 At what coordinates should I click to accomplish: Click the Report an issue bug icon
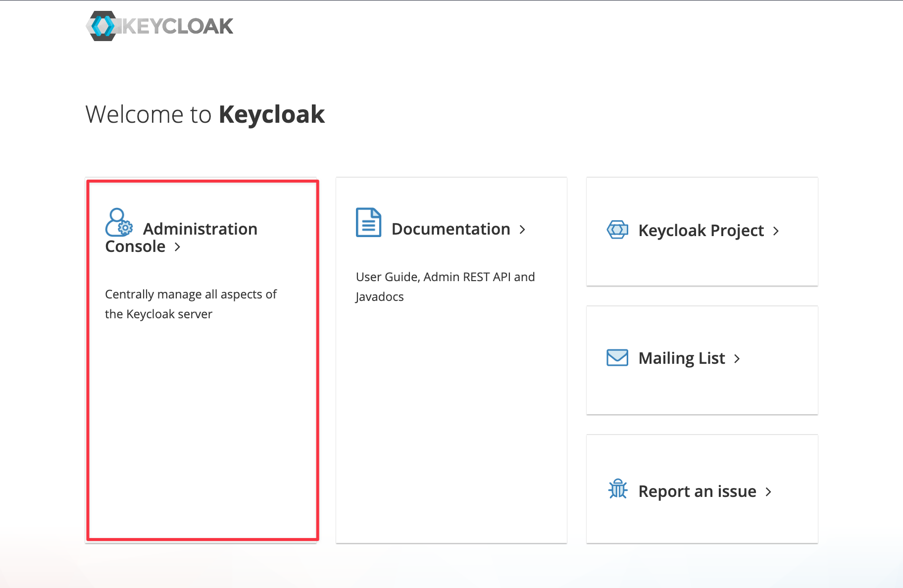(x=617, y=490)
